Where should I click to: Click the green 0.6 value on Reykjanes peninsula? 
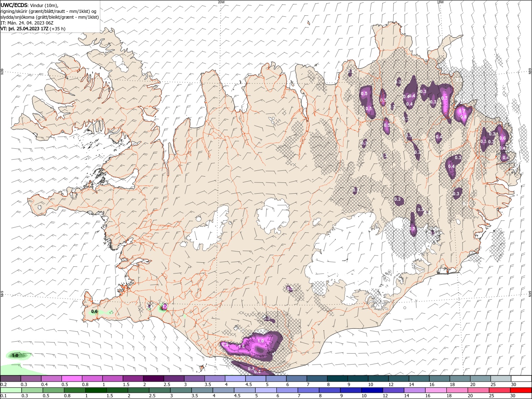pyautogui.click(x=94, y=311)
